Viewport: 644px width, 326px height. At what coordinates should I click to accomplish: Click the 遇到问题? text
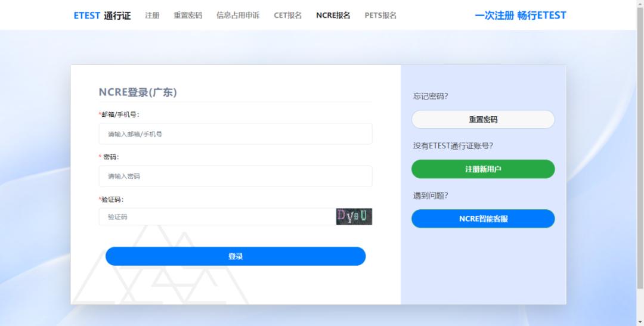[431, 196]
